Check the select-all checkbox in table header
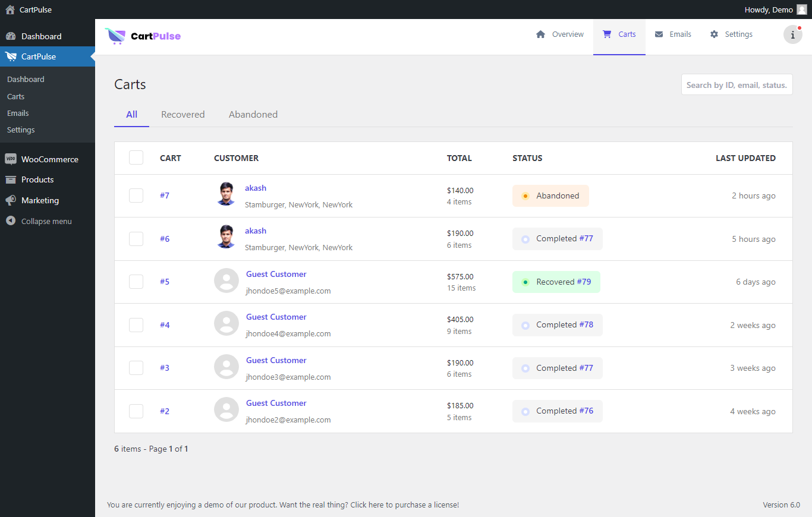Screen dimensions: 812x517 point(136,157)
